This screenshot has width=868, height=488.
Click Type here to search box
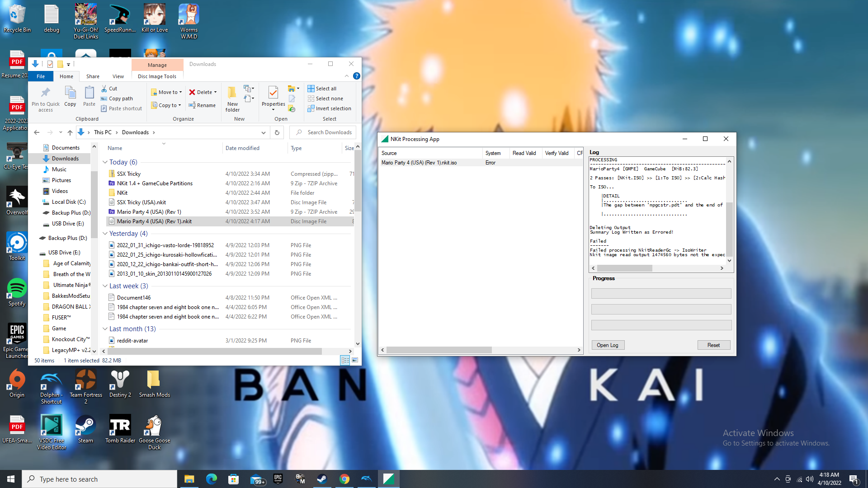[x=99, y=479]
